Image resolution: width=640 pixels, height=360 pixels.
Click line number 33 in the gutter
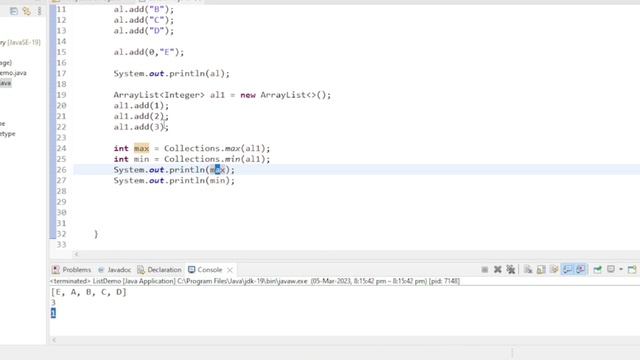61,244
